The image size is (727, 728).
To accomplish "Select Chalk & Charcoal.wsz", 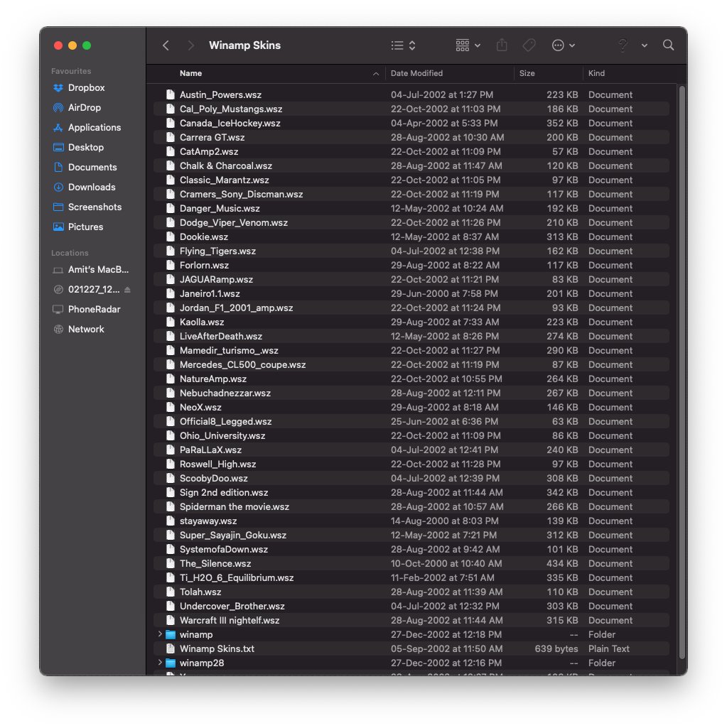I will pos(411,165).
